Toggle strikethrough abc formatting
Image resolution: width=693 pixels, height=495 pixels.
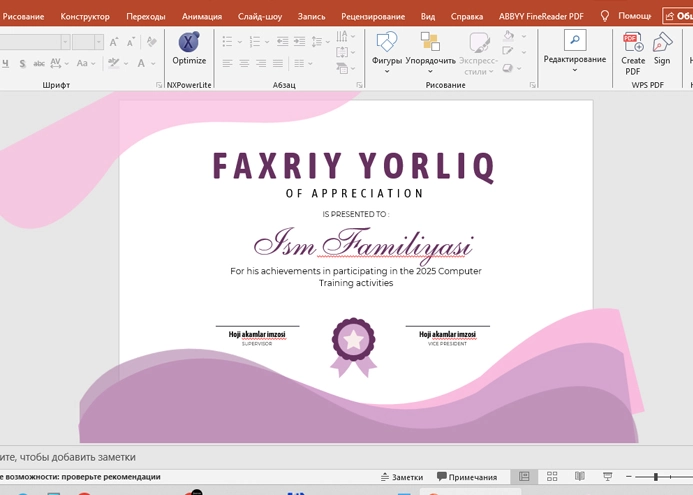39,63
